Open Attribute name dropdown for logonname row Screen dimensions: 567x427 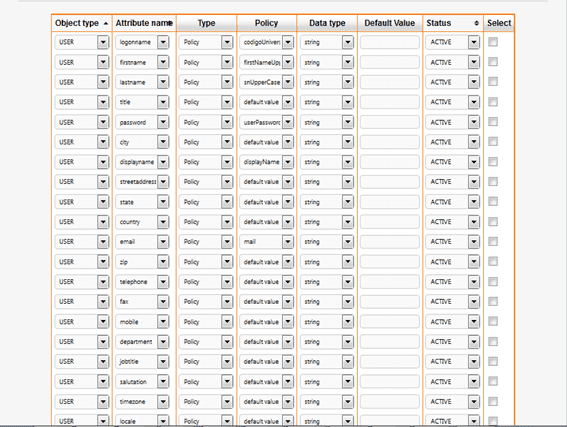tap(163, 42)
